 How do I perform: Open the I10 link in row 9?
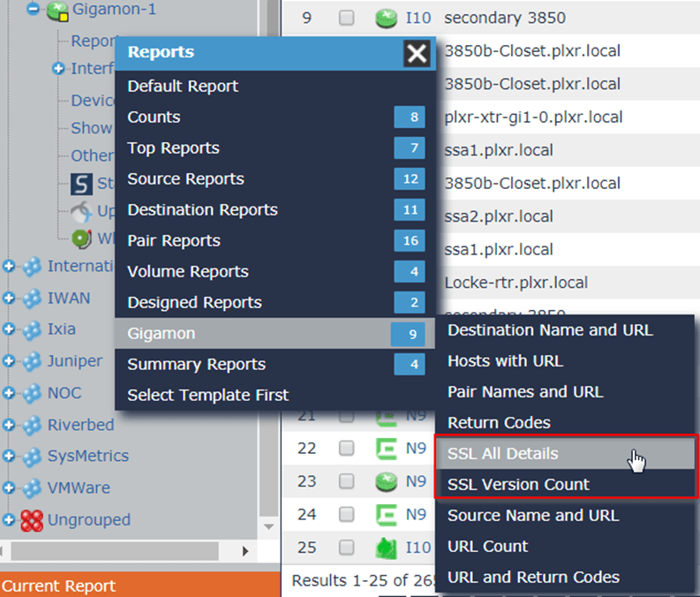418,18
